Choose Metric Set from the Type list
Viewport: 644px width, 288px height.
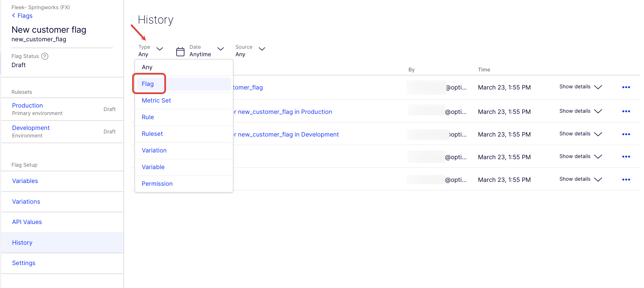[156, 100]
